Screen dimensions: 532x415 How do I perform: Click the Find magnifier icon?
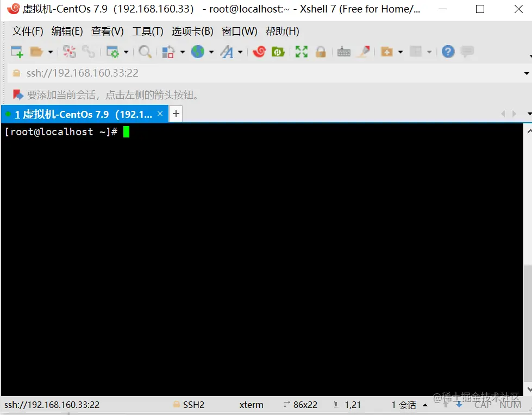pyautogui.click(x=145, y=52)
